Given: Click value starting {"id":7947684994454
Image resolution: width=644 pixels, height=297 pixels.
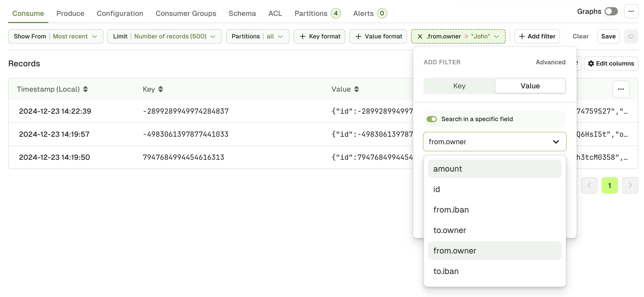Looking at the screenshot, I should 372,157.
